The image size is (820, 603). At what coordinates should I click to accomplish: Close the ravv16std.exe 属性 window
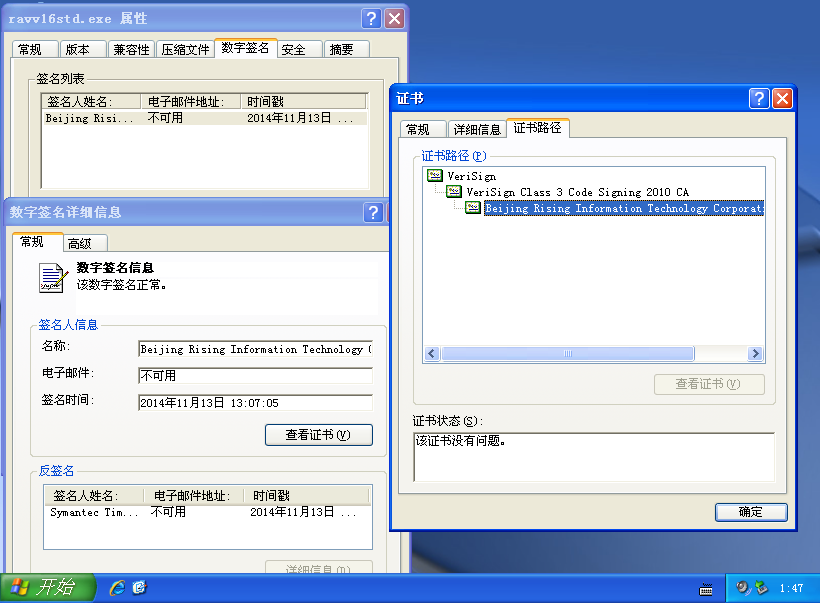(x=394, y=19)
